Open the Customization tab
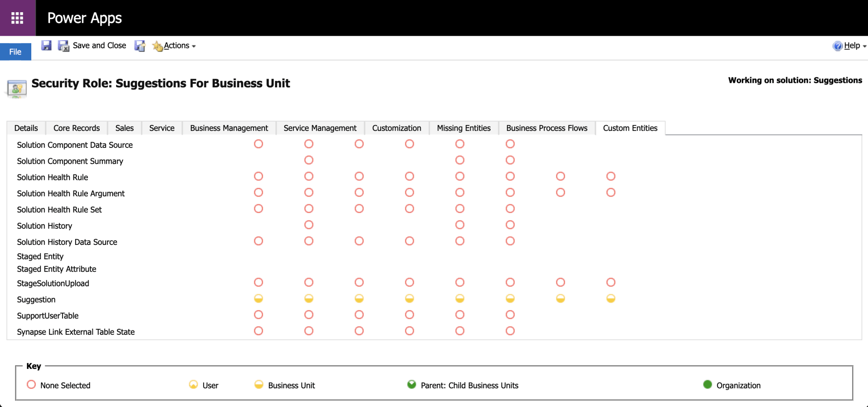This screenshot has height=407, width=868. tap(397, 128)
